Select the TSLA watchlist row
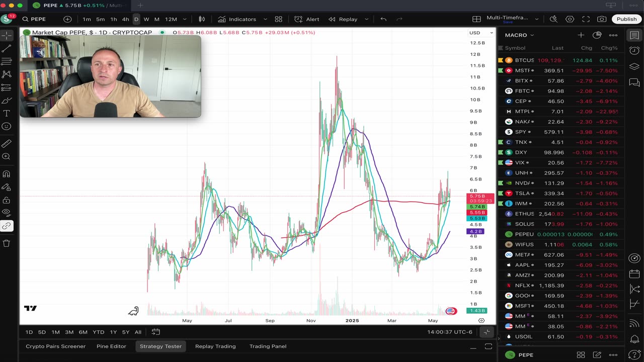This screenshot has height=362, width=644. click(x=560, y=194)
